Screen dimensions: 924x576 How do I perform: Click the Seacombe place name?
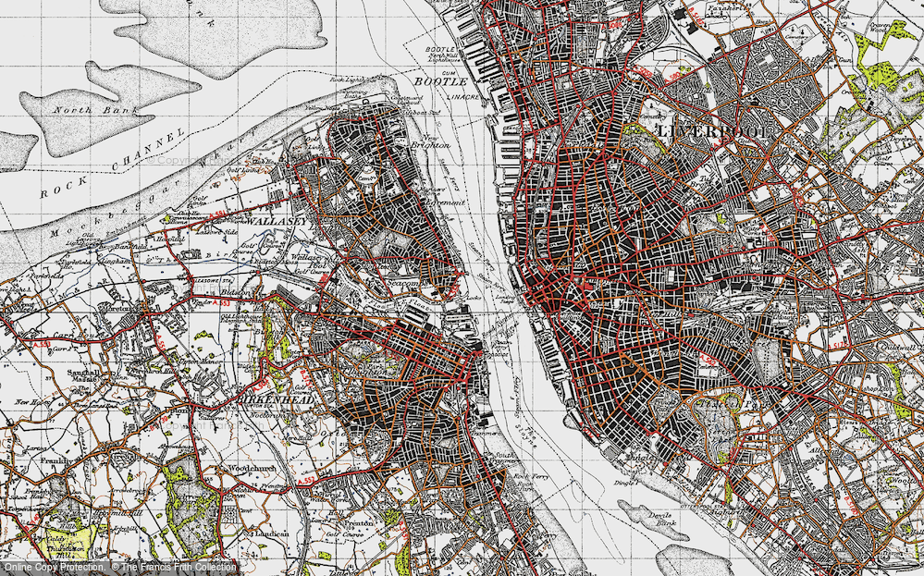[x=408, y=284]
